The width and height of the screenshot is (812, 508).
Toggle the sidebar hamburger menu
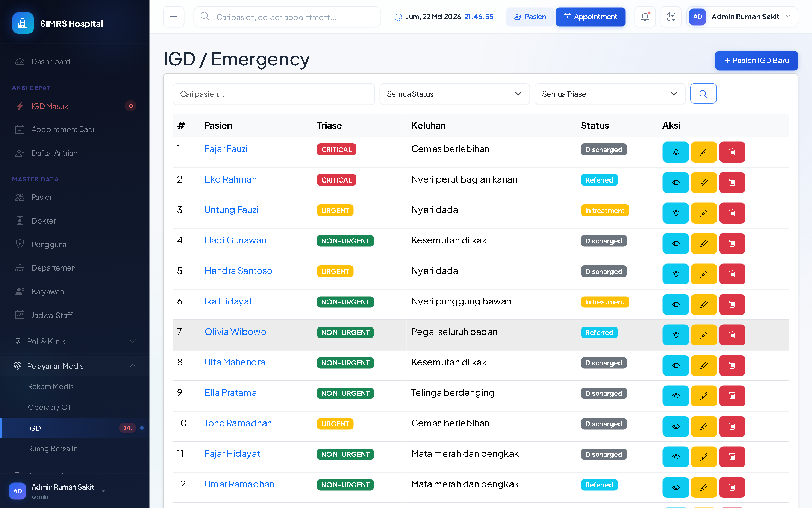[x=174, y=17]
